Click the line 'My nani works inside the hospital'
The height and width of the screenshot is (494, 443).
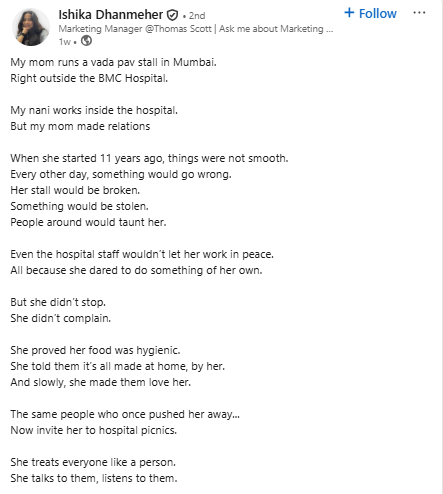coord(94,110)
